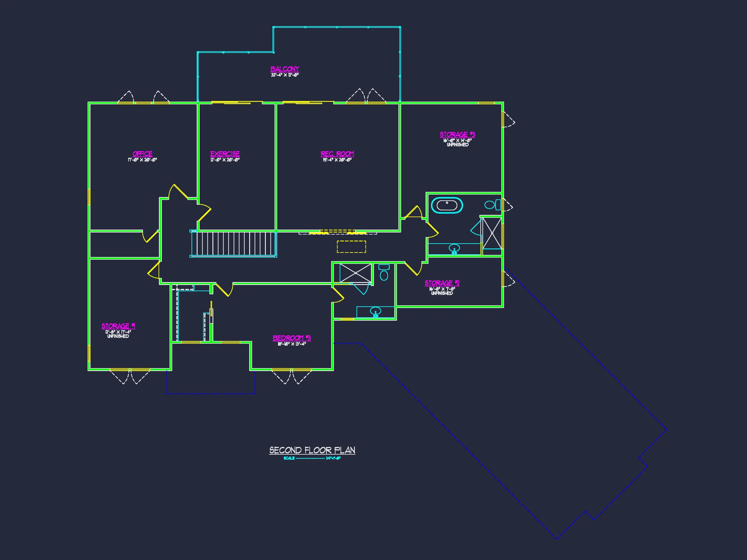This screenshot has height=560, width=747.
Task: Select the OFFICE room label
Action: click(x=142, y=154)
